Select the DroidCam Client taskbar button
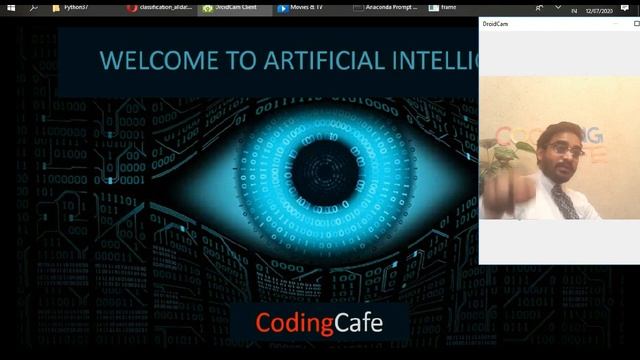Image resolution: width=640 pixels, height=360 pixels. (235, 8)
